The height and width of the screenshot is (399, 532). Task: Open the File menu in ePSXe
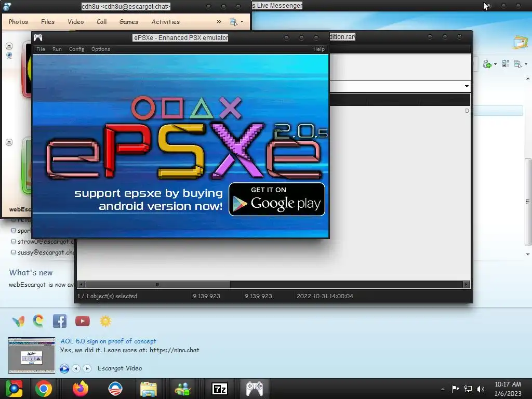tap(41, 49)
